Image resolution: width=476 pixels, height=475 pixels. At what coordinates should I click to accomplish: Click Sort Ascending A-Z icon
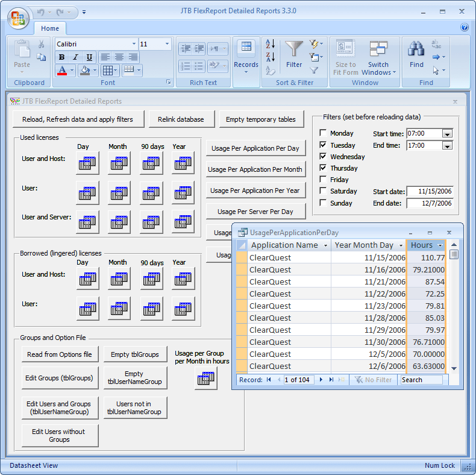(x=270, y=44)
